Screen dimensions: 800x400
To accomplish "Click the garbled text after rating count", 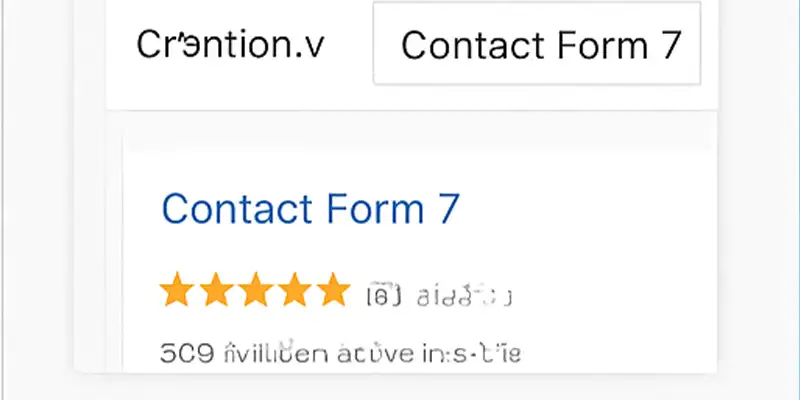I will click(464, 295).
